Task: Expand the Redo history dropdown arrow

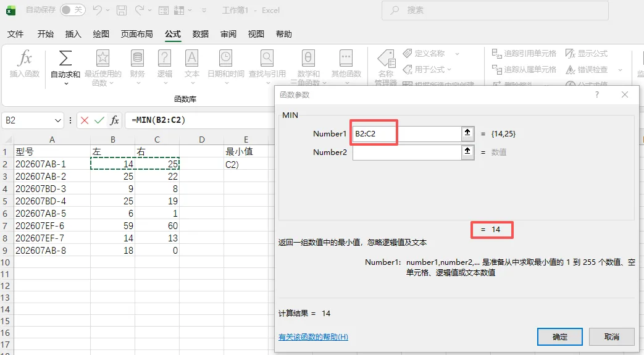Action: (x=150, y=10)
